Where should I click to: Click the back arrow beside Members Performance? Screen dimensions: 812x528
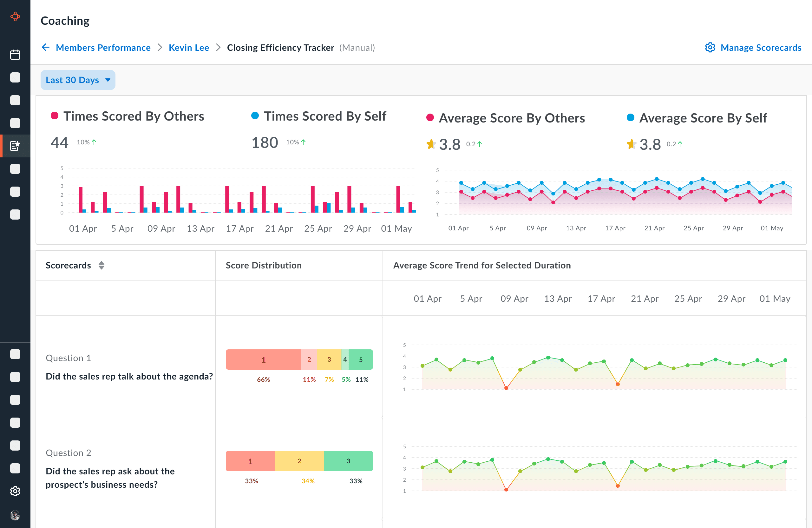pyautogui.click(x=46, y=48)
